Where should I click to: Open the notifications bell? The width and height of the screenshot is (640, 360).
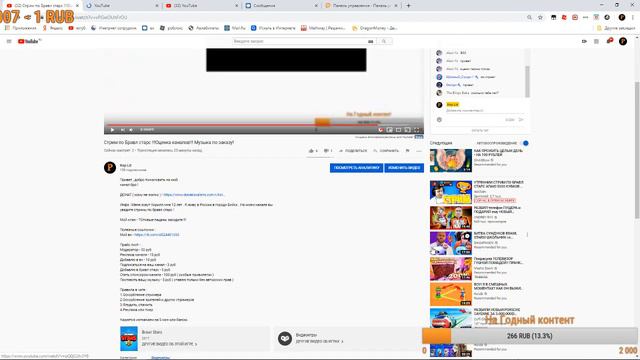(x=610, y=41)
